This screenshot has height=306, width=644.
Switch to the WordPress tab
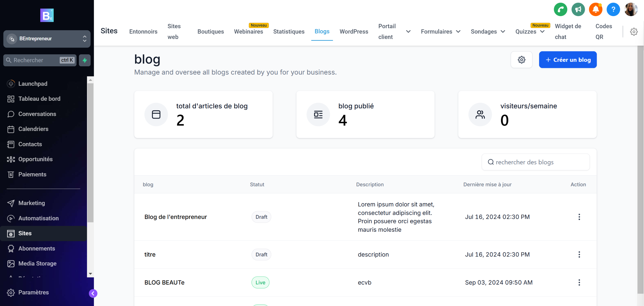coord(354,31)
